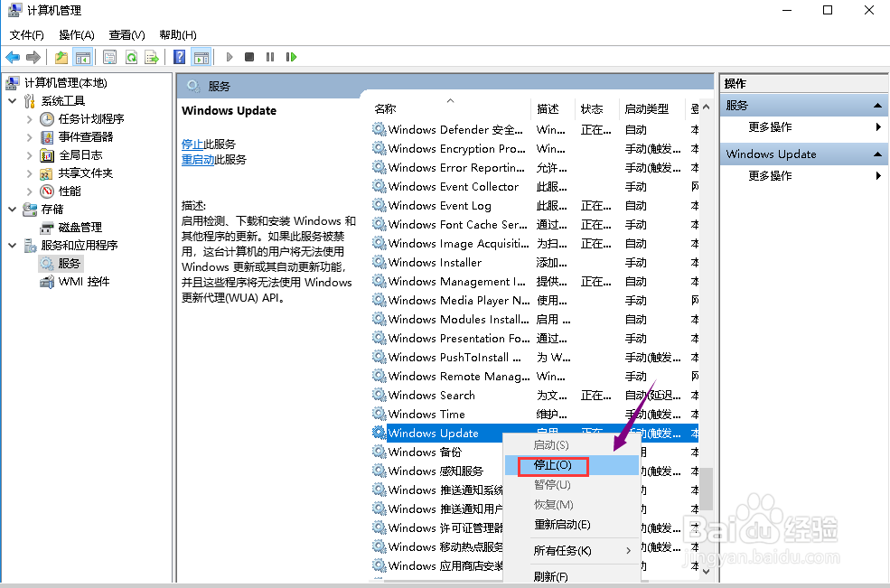This screenshot has height=588, width=890.
Task: Expand the 任务计划程序 node
Action: click(30, 119)
